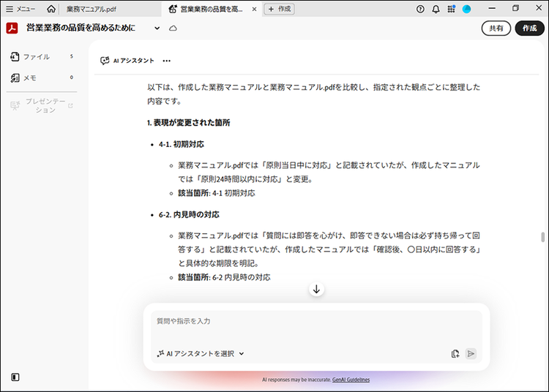
Task: Open the AI アシスタント more options menu
Action: click(x=166, y=61)
